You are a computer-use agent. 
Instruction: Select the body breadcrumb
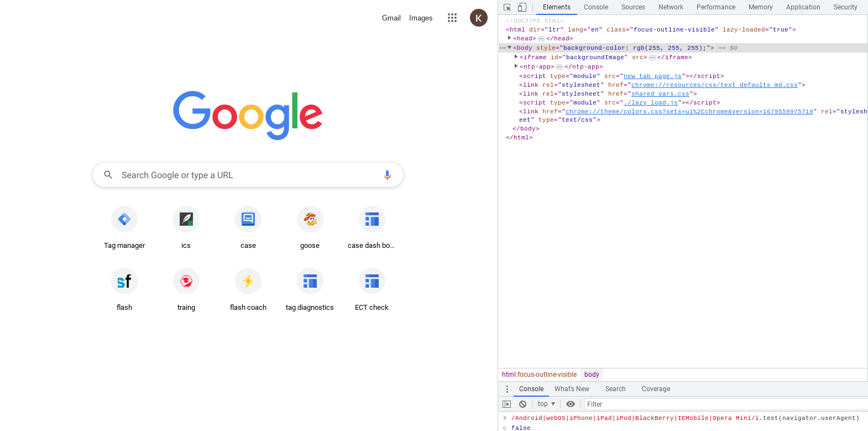592,375
